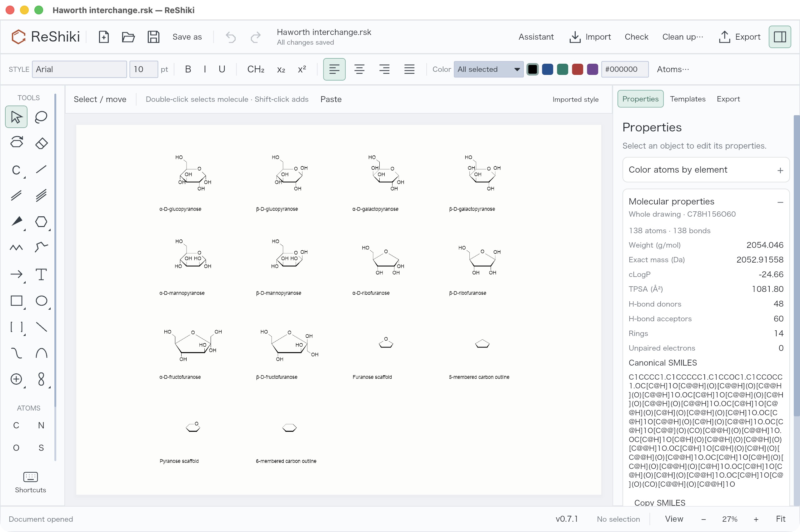Select the zigzag chain tool
The width and height of the screenshot is (800, 532).
point(16,248)
